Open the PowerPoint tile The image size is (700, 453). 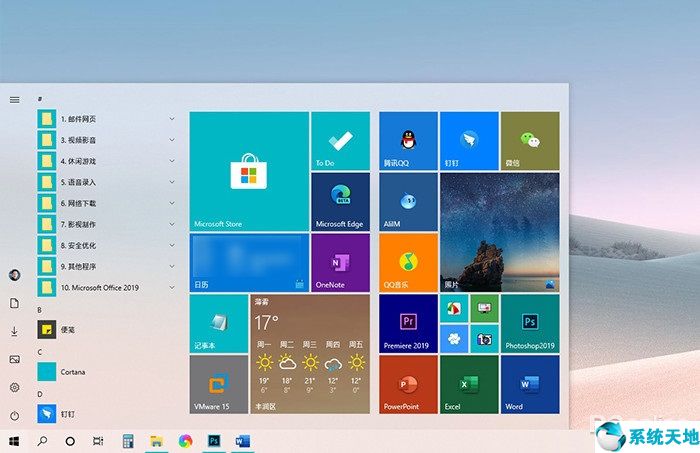pyautogui.click(x=408, y=384)
